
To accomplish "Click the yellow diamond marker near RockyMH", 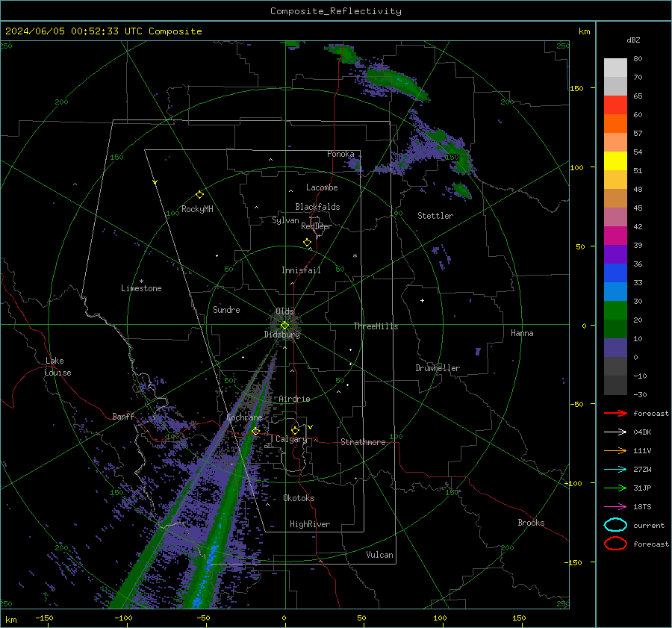I will coord(199,195).
